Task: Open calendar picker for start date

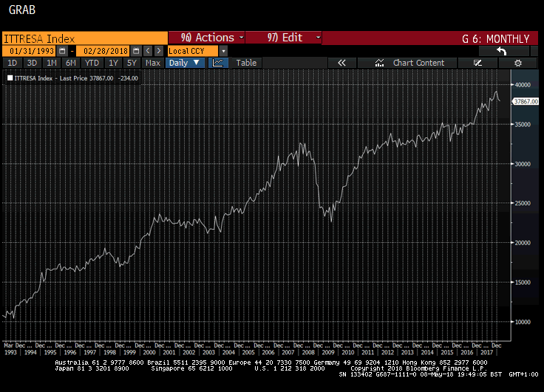Action: pos(62,50)
